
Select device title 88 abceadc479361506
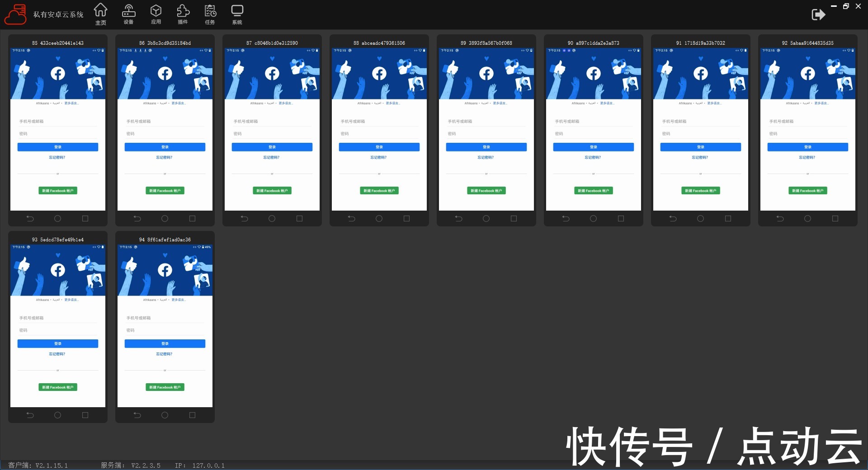379,43
